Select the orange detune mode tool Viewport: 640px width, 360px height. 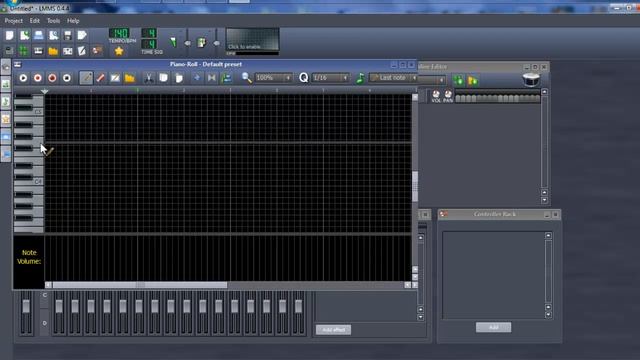click(130, 78)
